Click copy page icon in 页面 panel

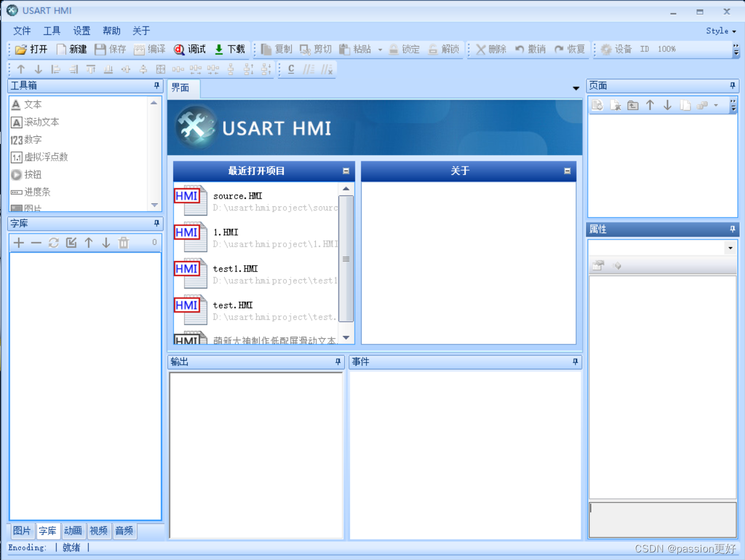[685, 105]
